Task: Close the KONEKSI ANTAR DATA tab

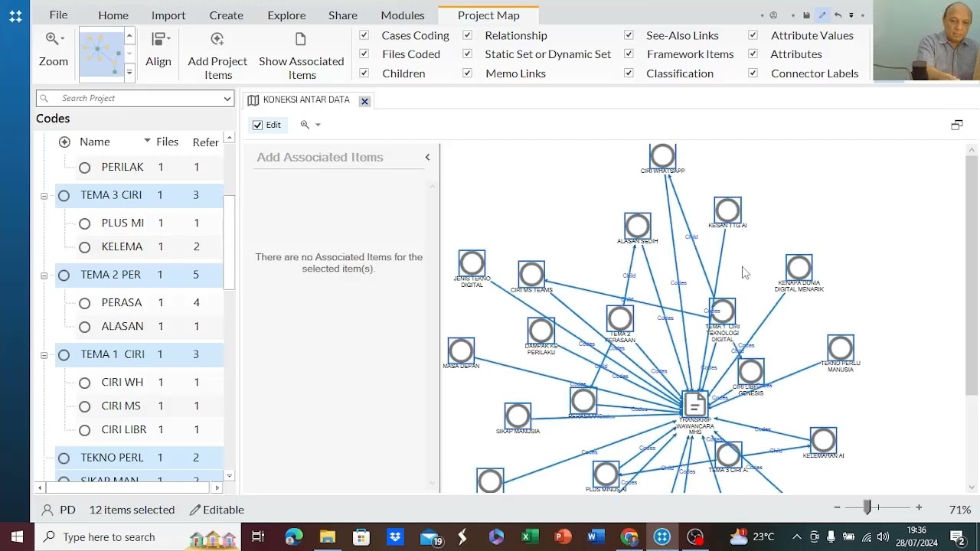Action: tap(364, 101)
